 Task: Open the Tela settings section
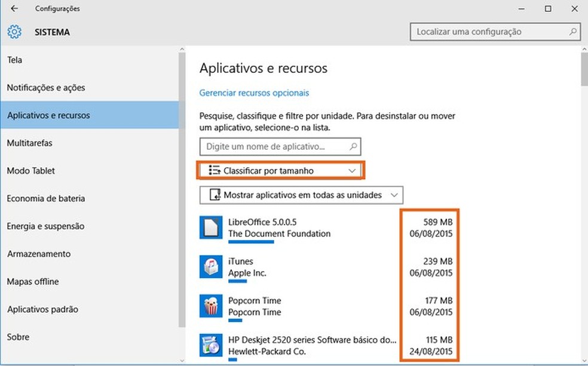click(15, 60)
